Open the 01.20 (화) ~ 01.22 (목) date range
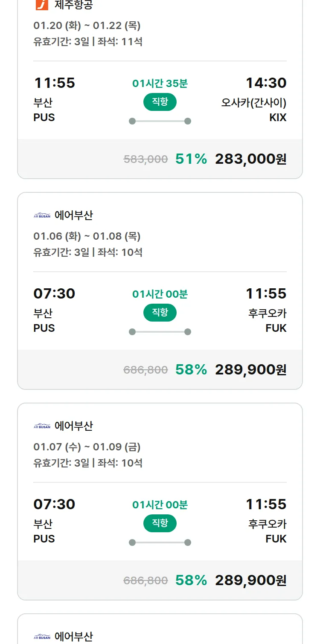This screenshot has height=644, width=320. point(87,26)
